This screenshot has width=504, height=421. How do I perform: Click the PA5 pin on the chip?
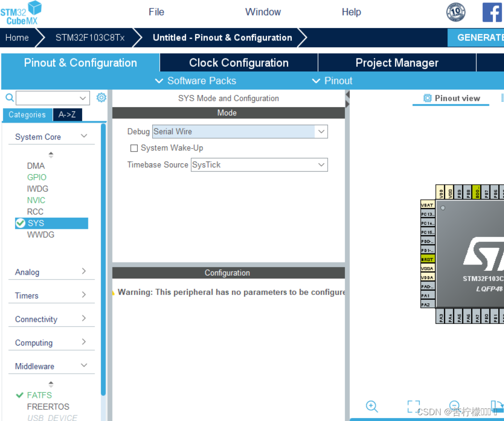(459, 316)
